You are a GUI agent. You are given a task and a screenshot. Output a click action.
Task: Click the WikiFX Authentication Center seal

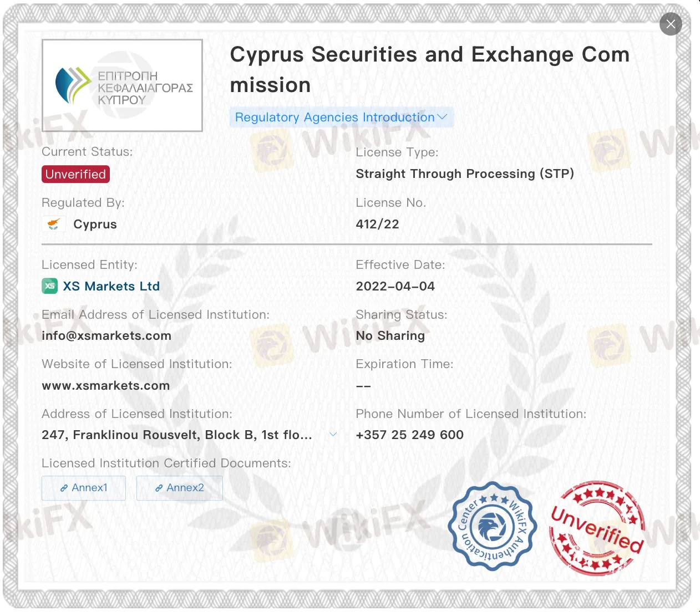[493, 526]
